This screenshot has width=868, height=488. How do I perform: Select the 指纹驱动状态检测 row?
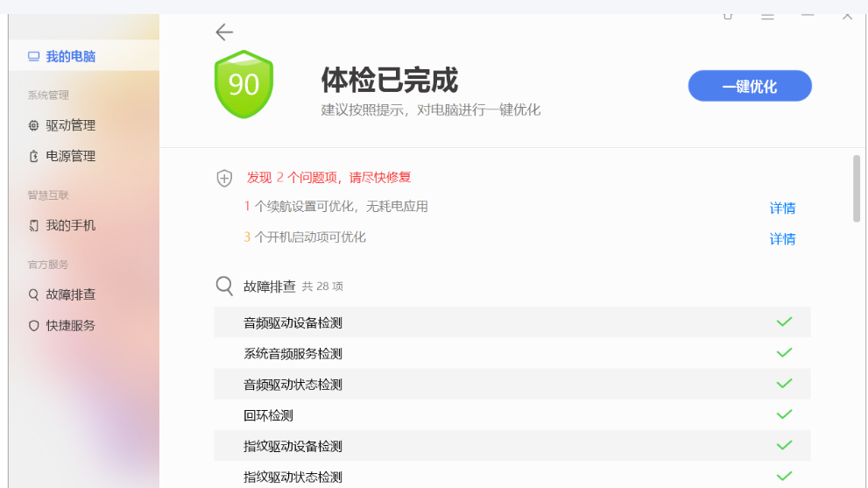pyautogui.click(x=512, y=477)
